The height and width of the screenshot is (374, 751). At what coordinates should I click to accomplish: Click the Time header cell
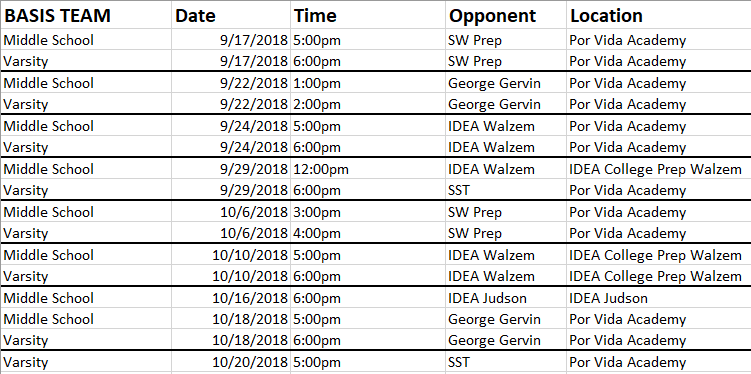[x=368, y=15]
